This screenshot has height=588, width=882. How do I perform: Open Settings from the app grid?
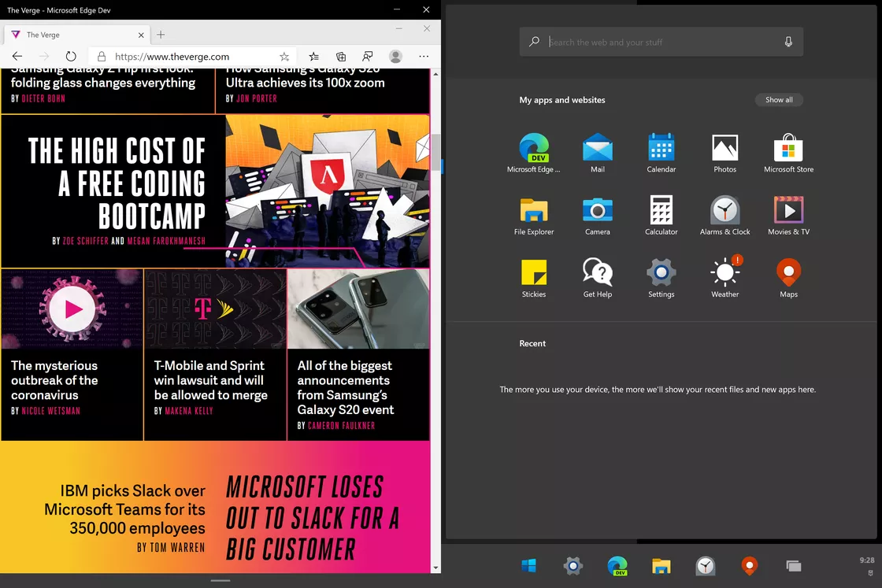(661, 278)
